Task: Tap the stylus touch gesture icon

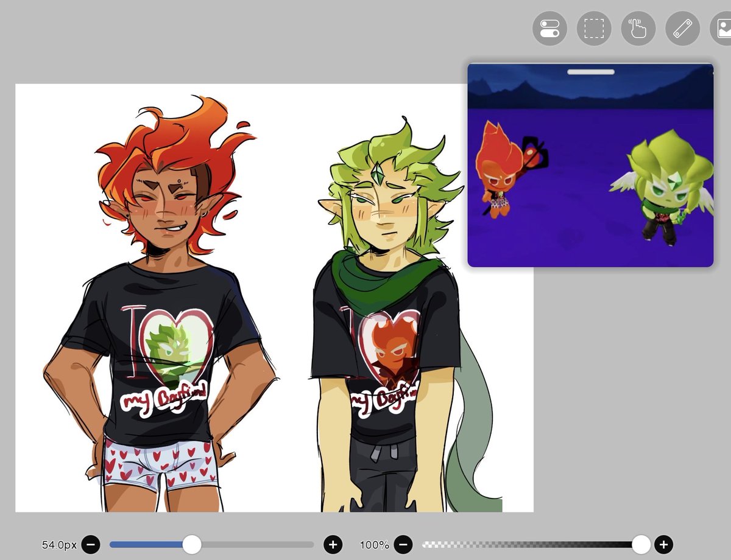Action: tap(638, 28)
